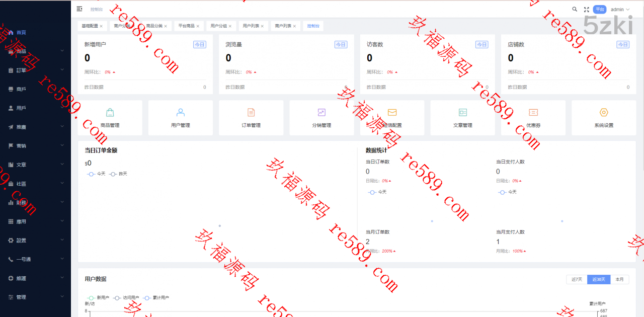Close the 基礎配置 tab
Image resolution: width=644 pixels, height=317 pixels.
pyautogui.click(x=101, y=26)
